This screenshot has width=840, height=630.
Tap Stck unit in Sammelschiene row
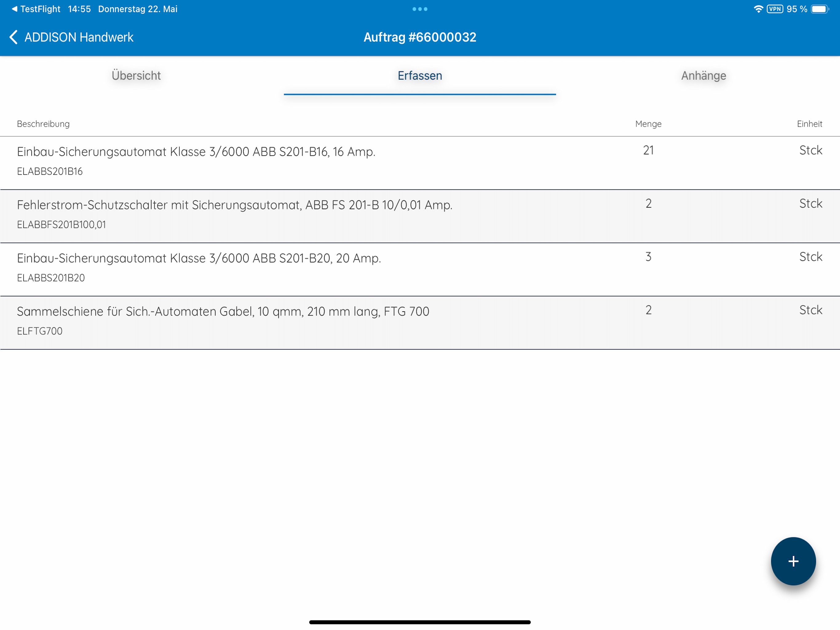pos(811,310)
